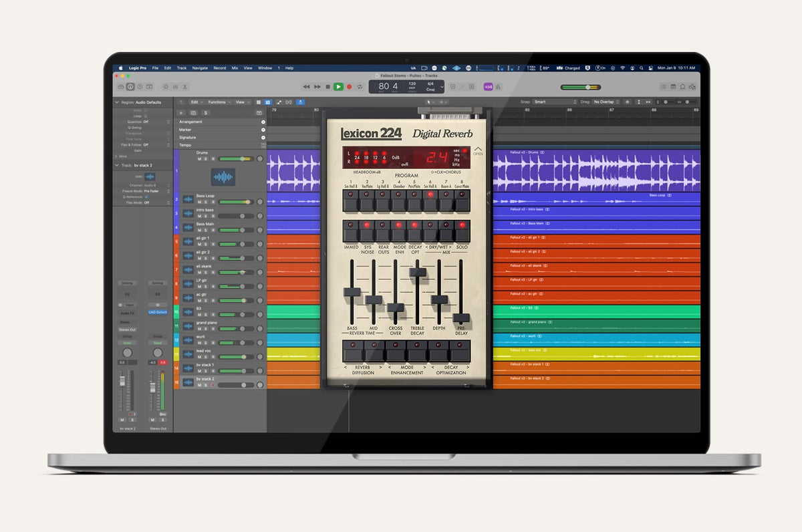Select program 8 Const Plate button
This screenshot has width=802, height=532.
[x=462, y=200]
